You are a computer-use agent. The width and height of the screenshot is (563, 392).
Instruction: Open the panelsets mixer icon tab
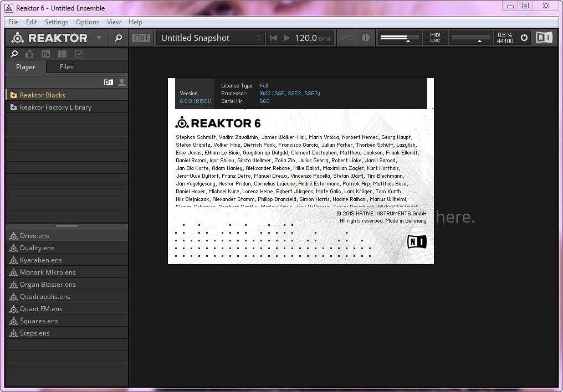point(45,54)
